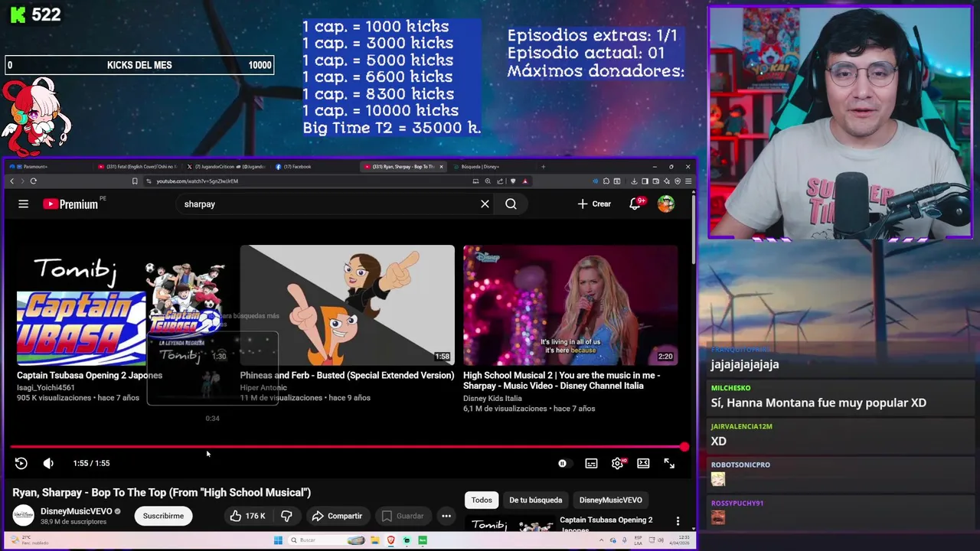The image size is (980, 551).
Task: Open the YouTube hamburger guide menu
Action: tap(24, 204)
